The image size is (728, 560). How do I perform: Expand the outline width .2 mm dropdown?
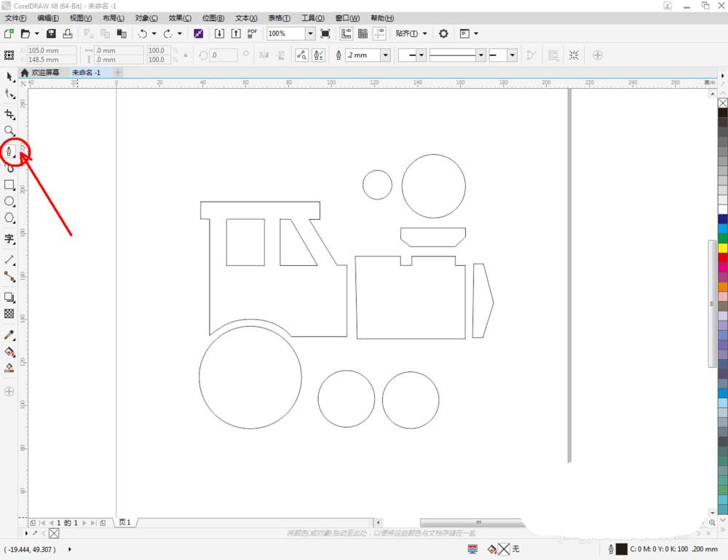385,55
